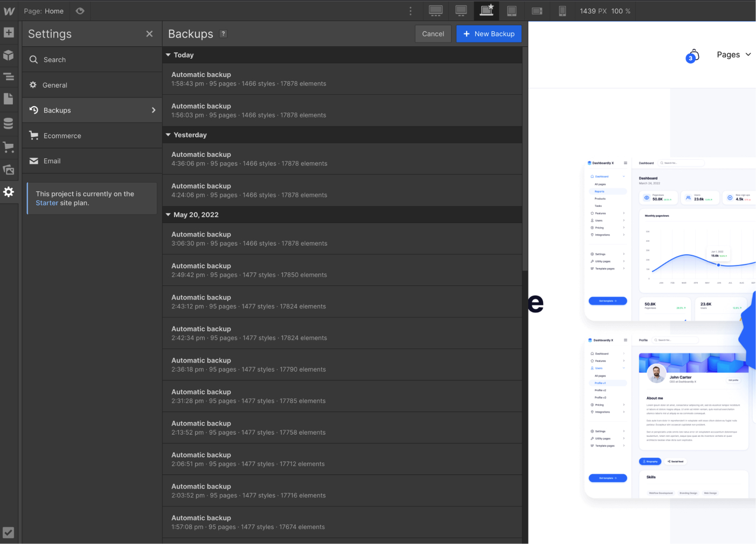This screenshot has height=544, width=756.
Task: Click the Dashboard preview thumbnail on canvas
Action: [x=670, y=239]
